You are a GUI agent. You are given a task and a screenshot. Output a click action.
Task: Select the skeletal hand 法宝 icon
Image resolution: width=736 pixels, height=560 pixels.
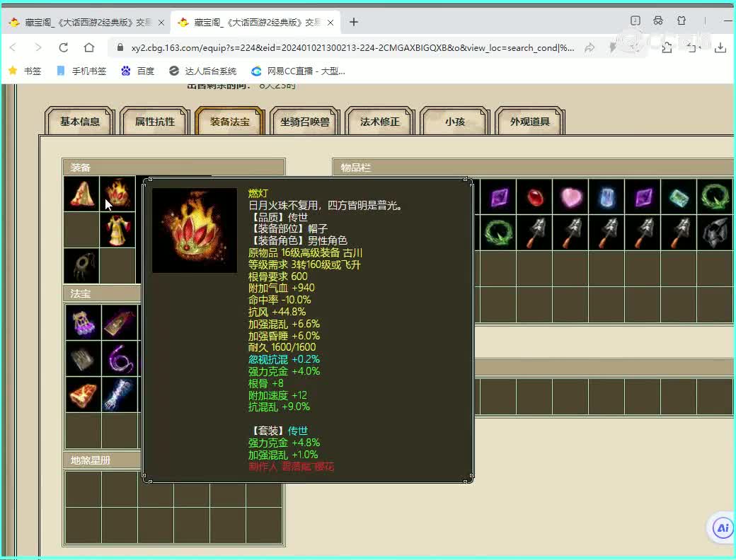pos(120,395)
